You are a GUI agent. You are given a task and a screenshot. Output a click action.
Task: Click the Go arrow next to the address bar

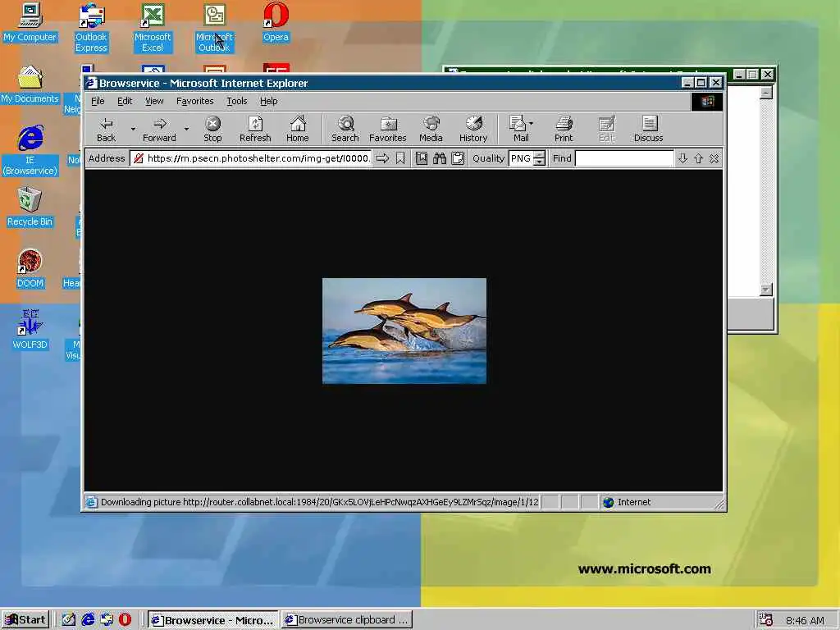382,158
